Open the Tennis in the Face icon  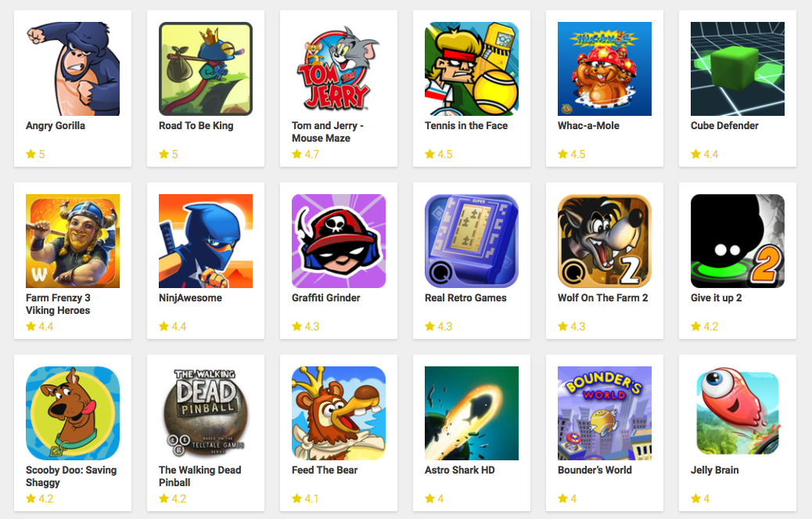pos(472,68)
